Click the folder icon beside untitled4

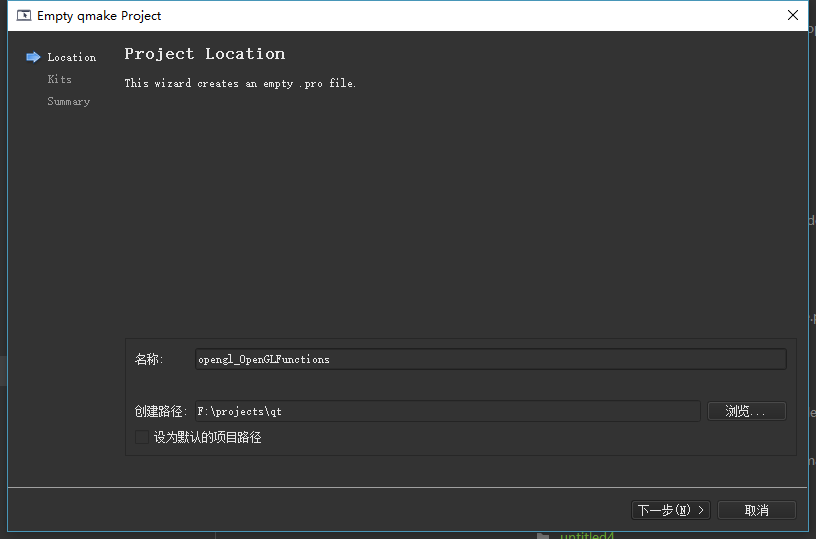tap(543, 536)
